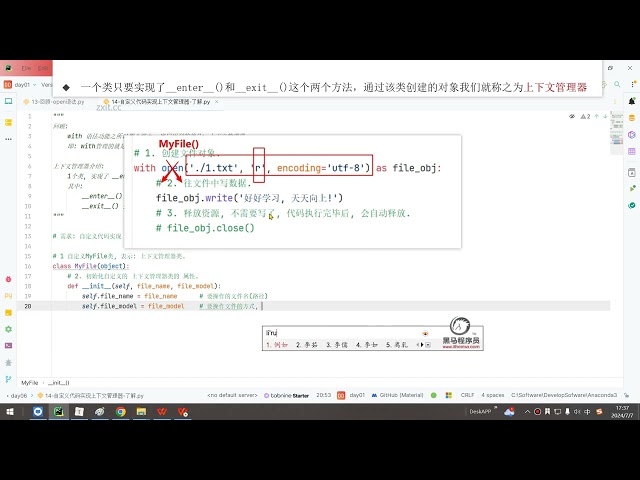Switch to the 13 open file tab

coord(54,102)
